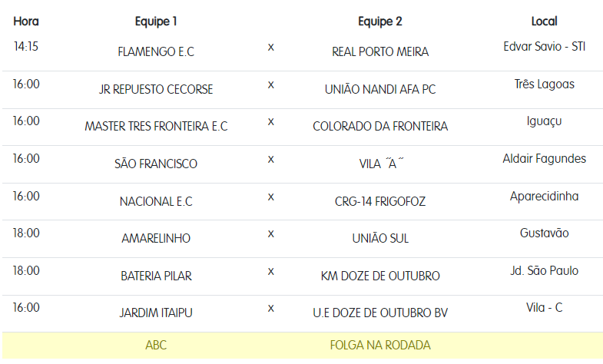The width and height of the screenshot is (603, 364).
Task: Select NACIONAL E.C team name
Action: pyautogui.click(x=156, y=201)
